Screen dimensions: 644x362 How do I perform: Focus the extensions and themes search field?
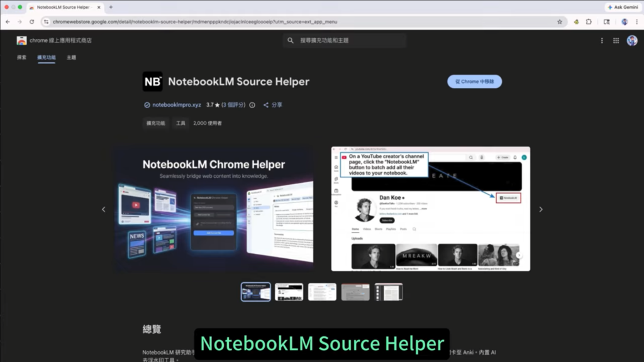tap(345, 40)
